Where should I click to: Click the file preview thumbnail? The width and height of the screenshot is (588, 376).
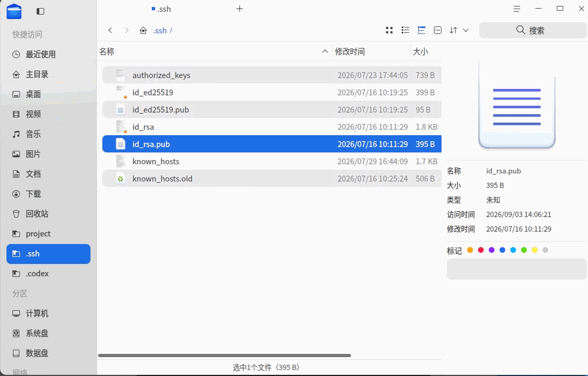517,105
